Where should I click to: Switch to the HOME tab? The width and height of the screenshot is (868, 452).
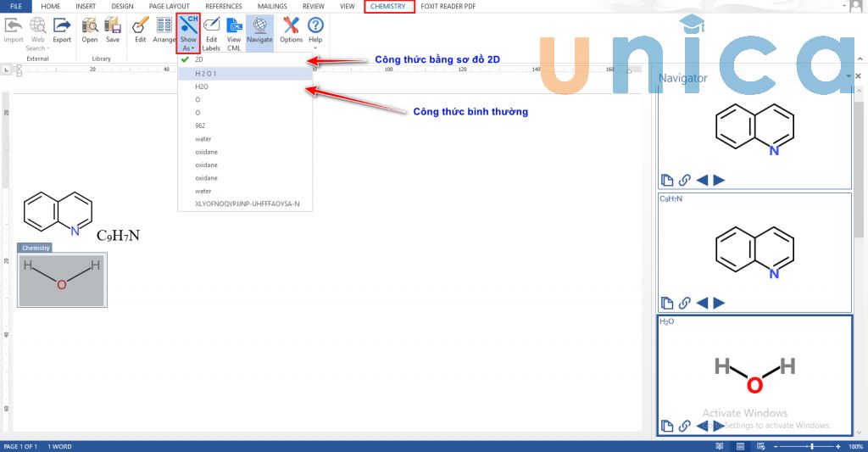pos(50,6)
